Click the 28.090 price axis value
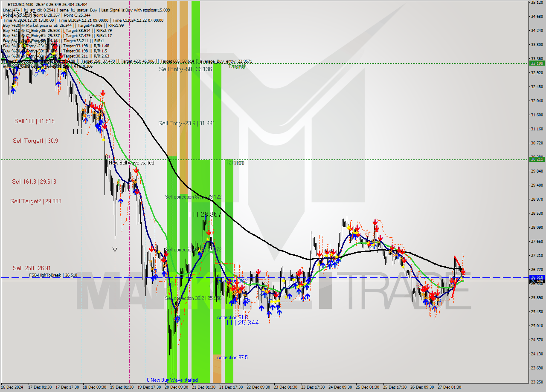 point(537,228)
